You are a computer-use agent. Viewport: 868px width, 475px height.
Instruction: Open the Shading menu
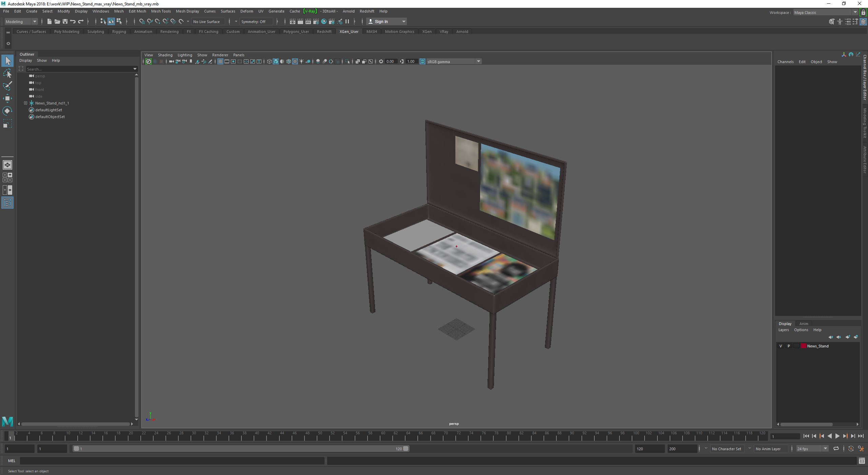point(165,54)
